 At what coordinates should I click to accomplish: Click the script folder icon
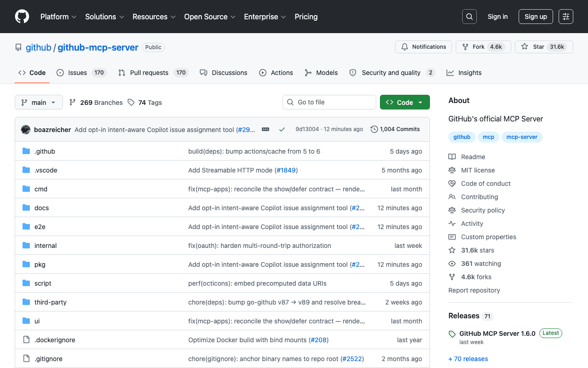coord(26,283)
